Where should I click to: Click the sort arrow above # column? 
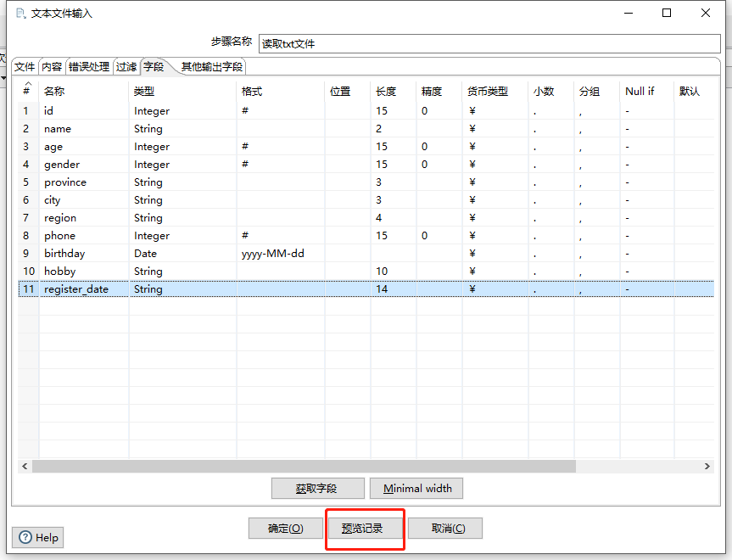[x=26, y=84]
